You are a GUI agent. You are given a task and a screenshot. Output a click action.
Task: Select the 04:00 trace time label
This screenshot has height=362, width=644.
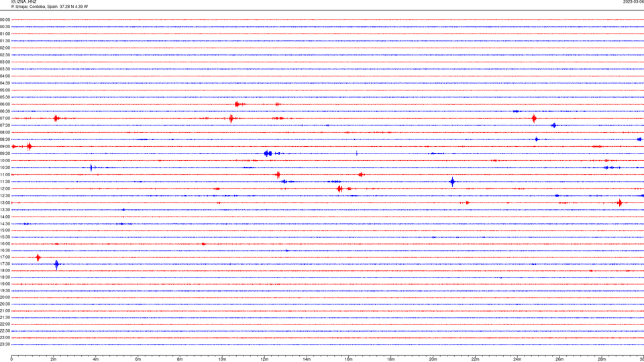(5, 76)
